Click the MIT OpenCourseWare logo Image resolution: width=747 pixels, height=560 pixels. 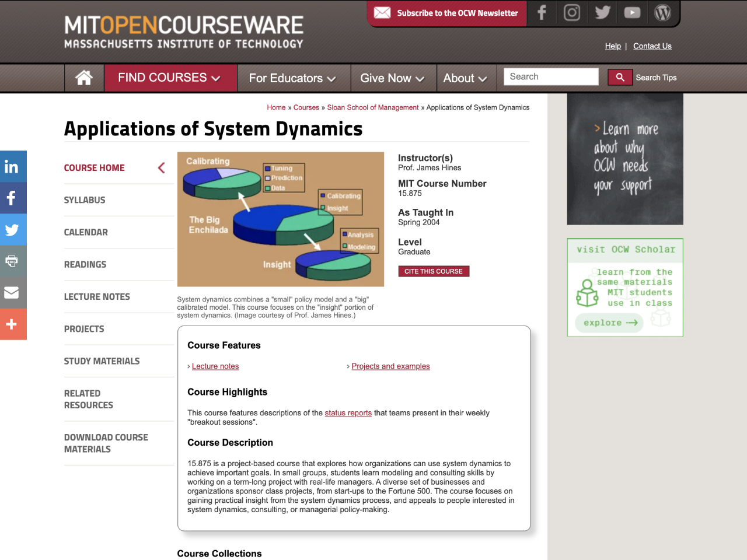[184, 32]
